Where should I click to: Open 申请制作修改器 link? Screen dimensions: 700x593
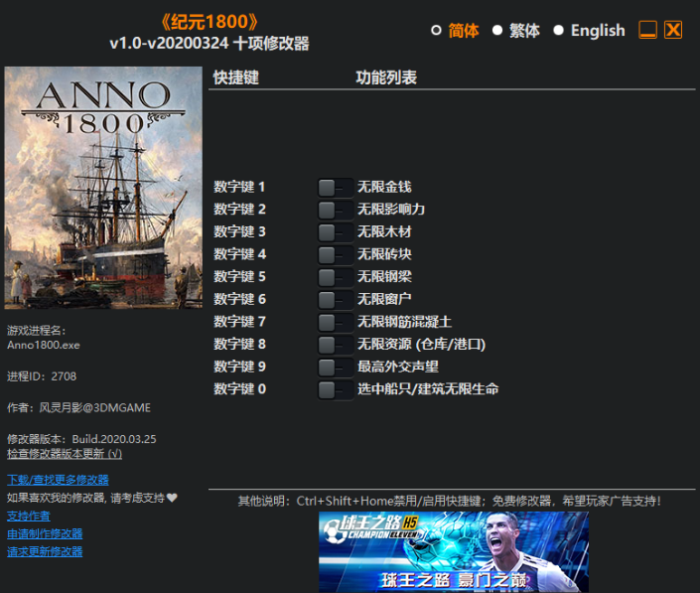click(x=45, y=533)
